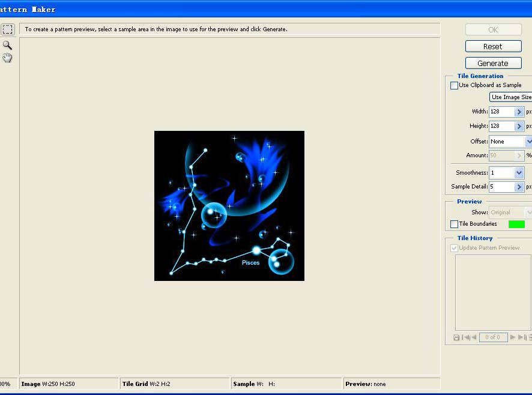Click the Pisces constellation image preview

229,205
